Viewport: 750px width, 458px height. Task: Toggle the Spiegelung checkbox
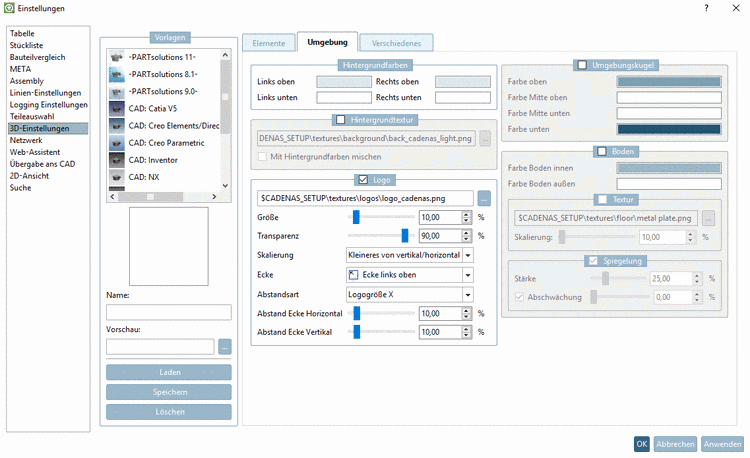tap(593, 261)
